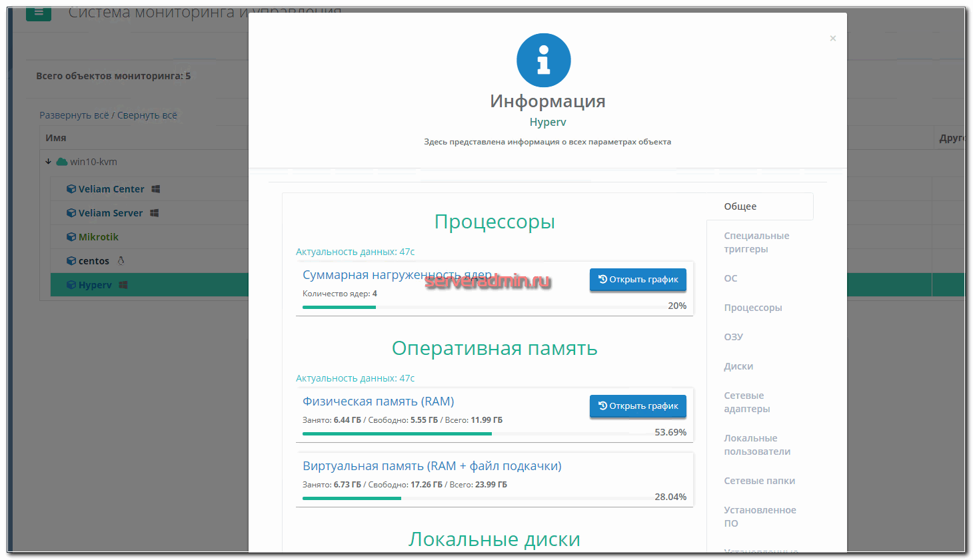Open graph for Суммарная нагруженность ядер
Viewport: 973px width, 560px height.
click(638, 280)
